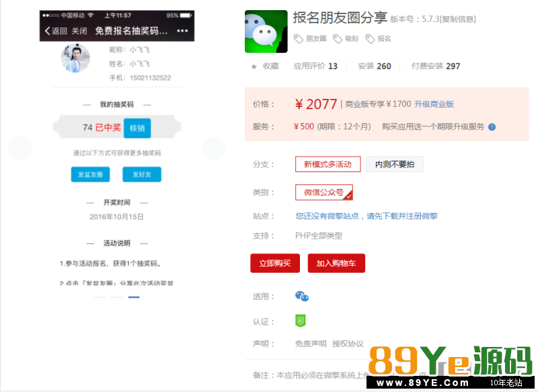Click the 发盆友圈 button in the preview
This screenshot has height=392, width=538.
click(x=90, y=175)
